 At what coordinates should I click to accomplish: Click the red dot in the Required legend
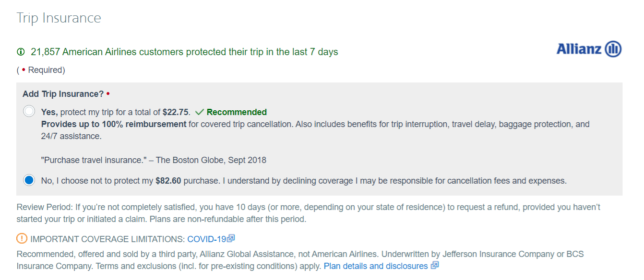24,70
